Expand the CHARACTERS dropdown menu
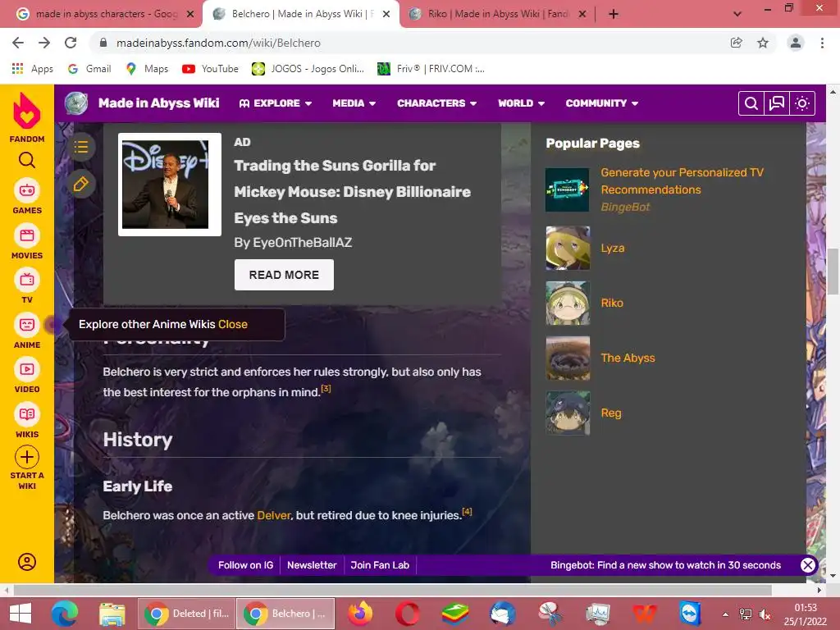 436,103
